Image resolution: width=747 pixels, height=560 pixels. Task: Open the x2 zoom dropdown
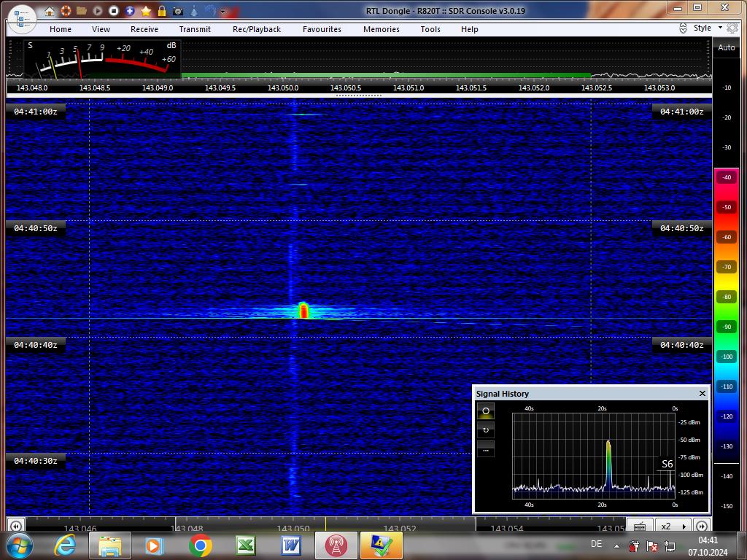tap(673, 526)
